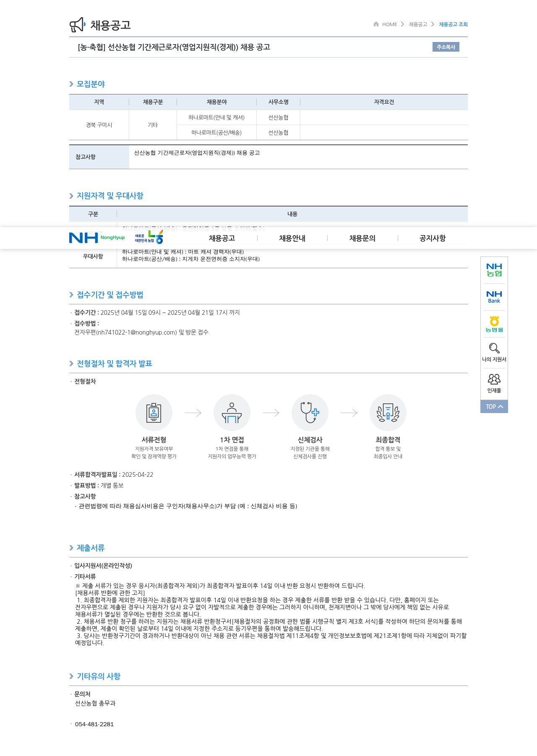Open the 채용문의 navigation menu
The image size is (537, 756).
362,238
